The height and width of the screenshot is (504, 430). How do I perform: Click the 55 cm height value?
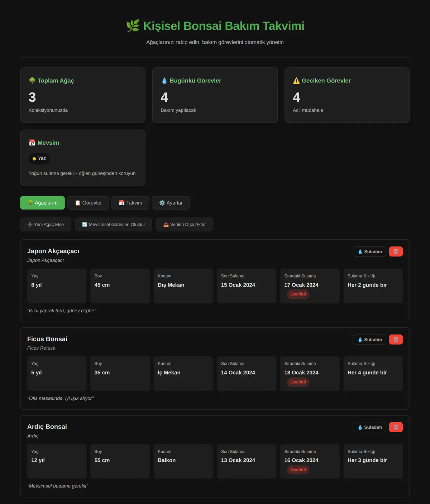pyautogui.click(x=102, y=460)
